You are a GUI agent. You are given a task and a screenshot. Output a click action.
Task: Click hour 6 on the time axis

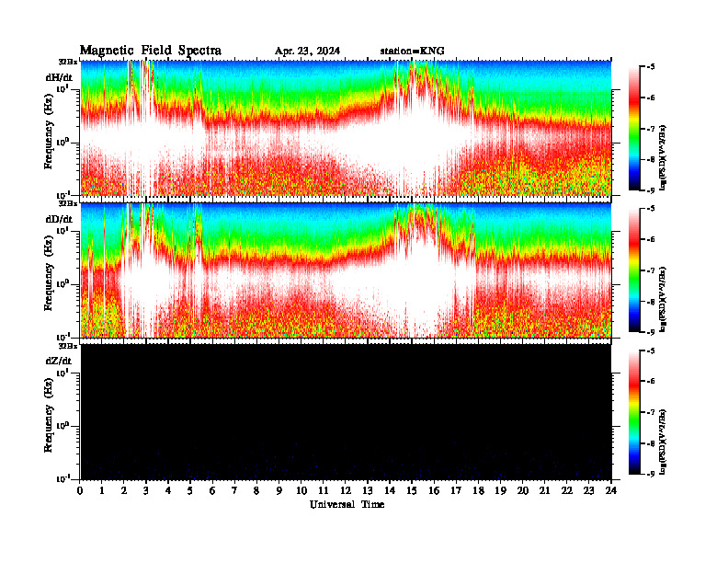212,490
